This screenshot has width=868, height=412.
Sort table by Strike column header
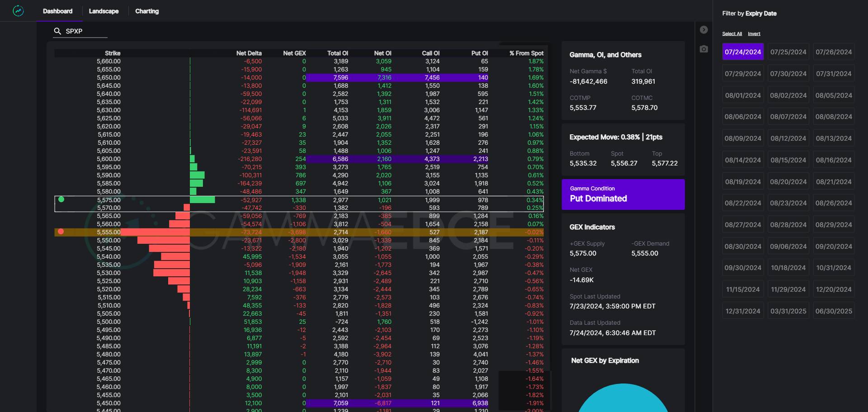coord(113,53)
